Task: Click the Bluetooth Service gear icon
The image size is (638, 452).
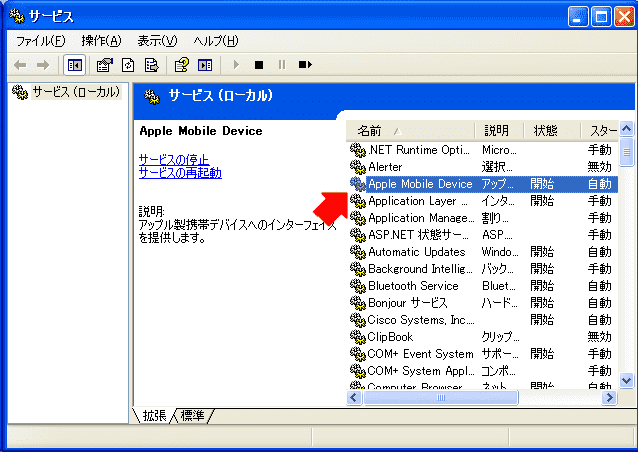Action: coord(358,286)
